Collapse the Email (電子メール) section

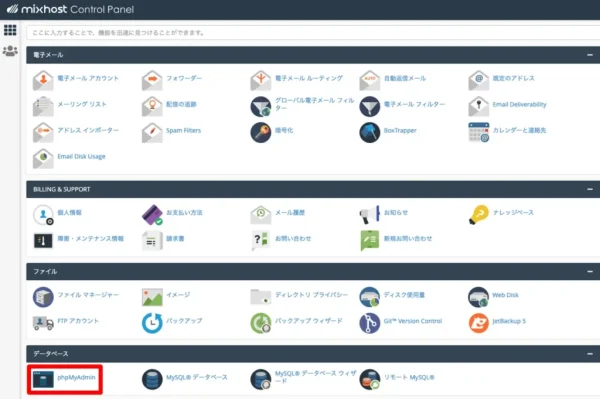click(x=590, y=55)
